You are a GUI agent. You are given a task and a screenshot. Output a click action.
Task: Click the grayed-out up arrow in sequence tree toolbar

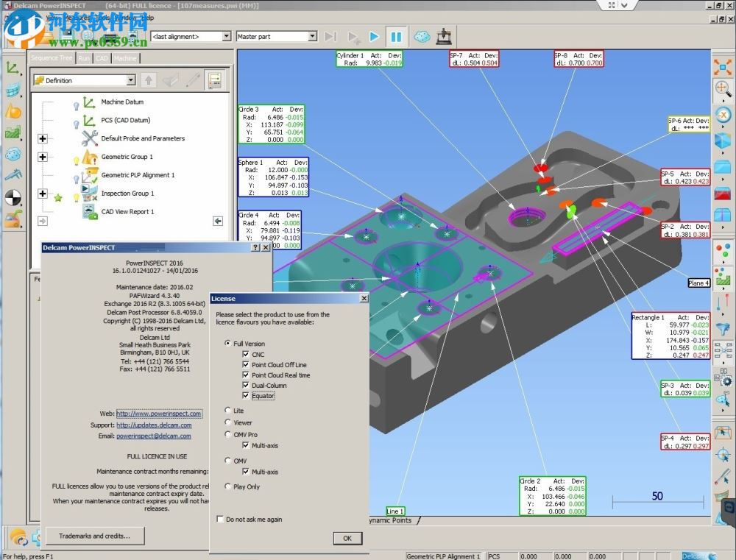click(149, 80)
